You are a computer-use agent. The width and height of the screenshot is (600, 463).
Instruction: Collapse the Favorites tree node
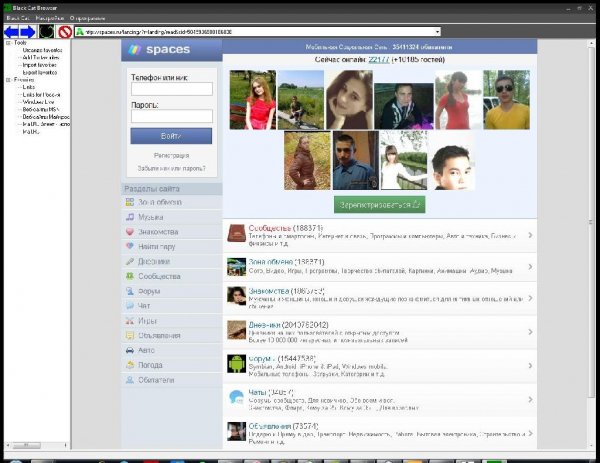tap(8, 80)
